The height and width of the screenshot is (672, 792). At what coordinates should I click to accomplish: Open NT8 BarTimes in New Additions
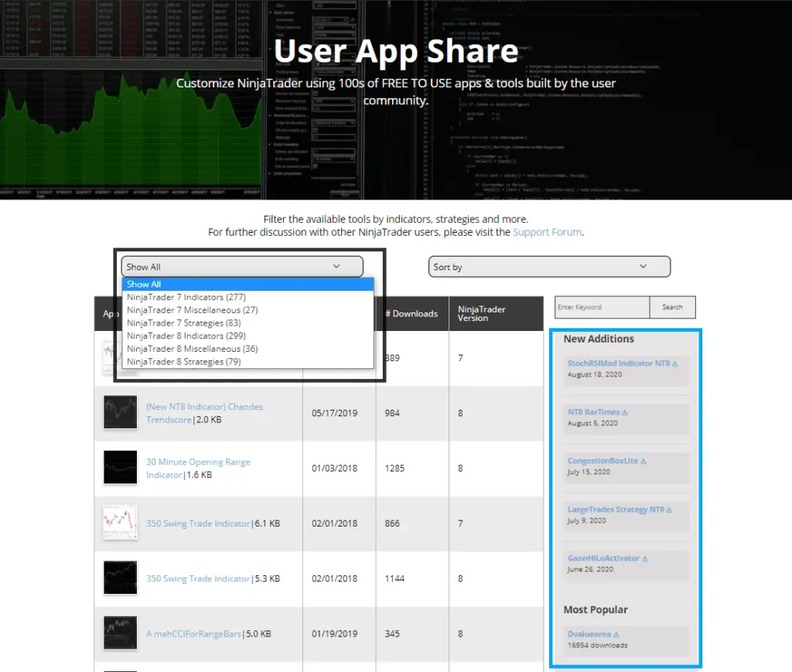[593, 412]
